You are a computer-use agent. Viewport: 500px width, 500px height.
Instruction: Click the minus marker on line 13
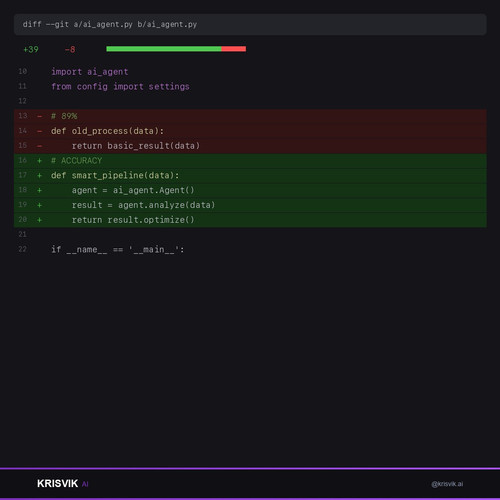[x=40, y=116]
